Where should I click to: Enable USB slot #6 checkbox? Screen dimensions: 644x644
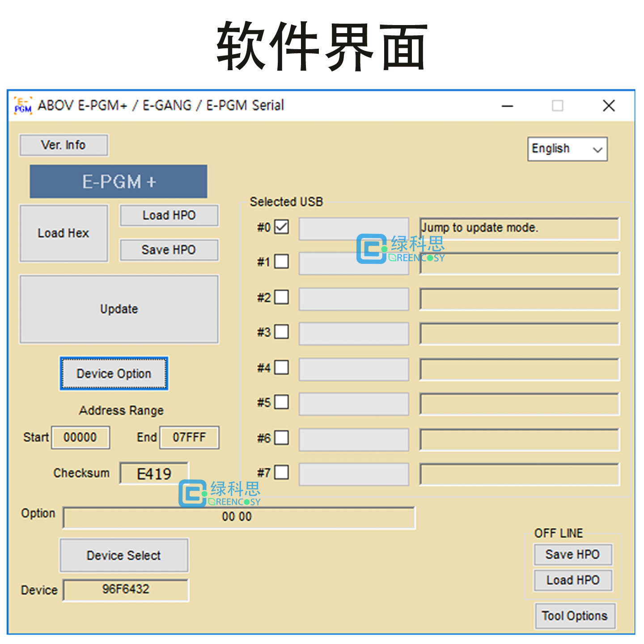(x=282, y=437)
